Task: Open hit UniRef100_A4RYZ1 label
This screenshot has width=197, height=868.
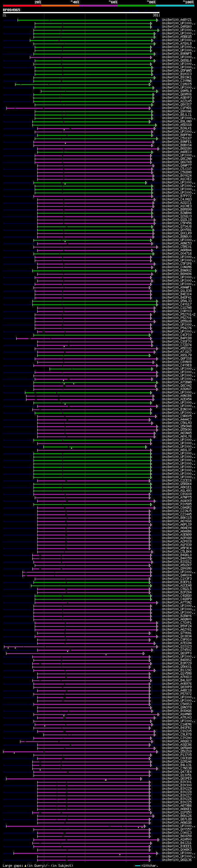Action: point(177,20)
